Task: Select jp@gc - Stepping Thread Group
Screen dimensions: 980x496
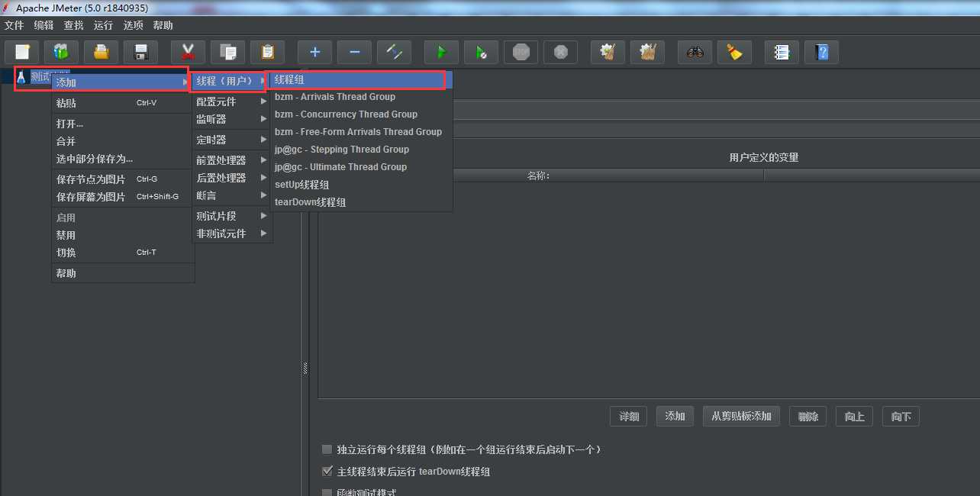Action: (x=361, y=150)
